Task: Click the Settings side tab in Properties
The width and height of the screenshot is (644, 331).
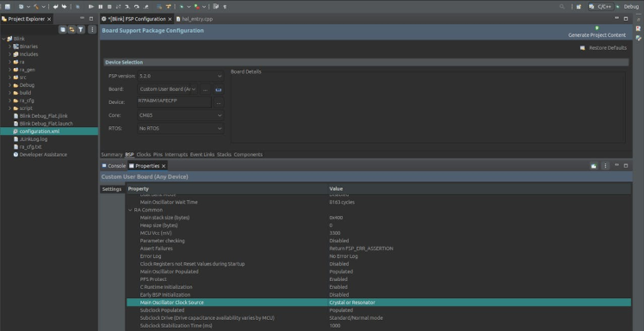Action: tap(112, 189)
